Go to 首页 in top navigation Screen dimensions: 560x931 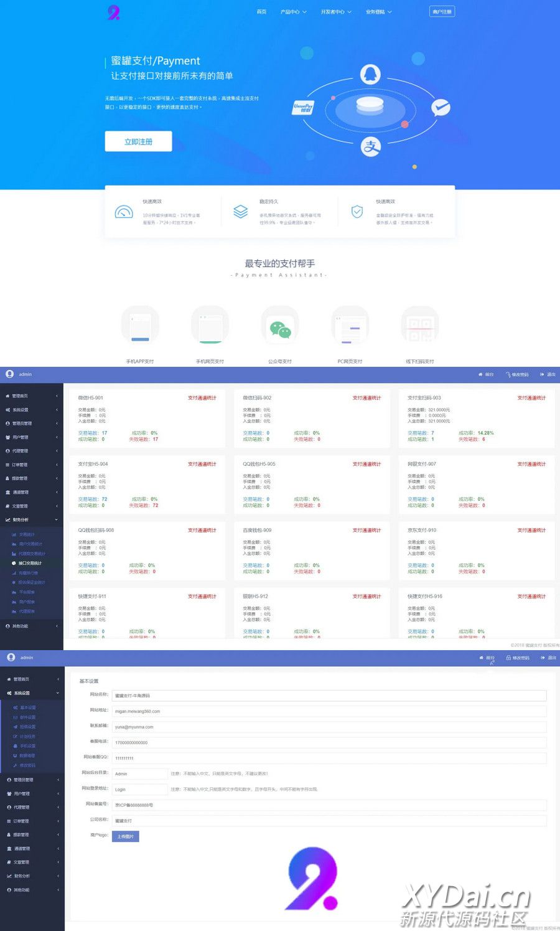click(x=261, y=12)
